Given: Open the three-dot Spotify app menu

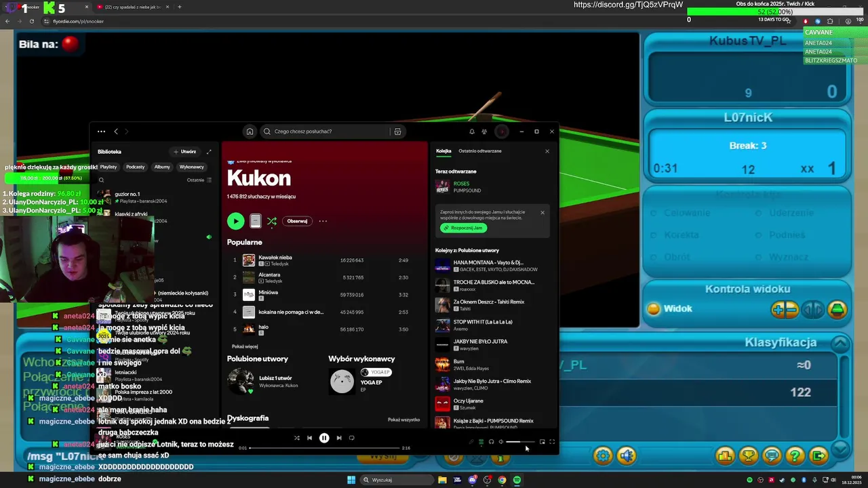Looking at the screenshot, I should pos(101,131).
